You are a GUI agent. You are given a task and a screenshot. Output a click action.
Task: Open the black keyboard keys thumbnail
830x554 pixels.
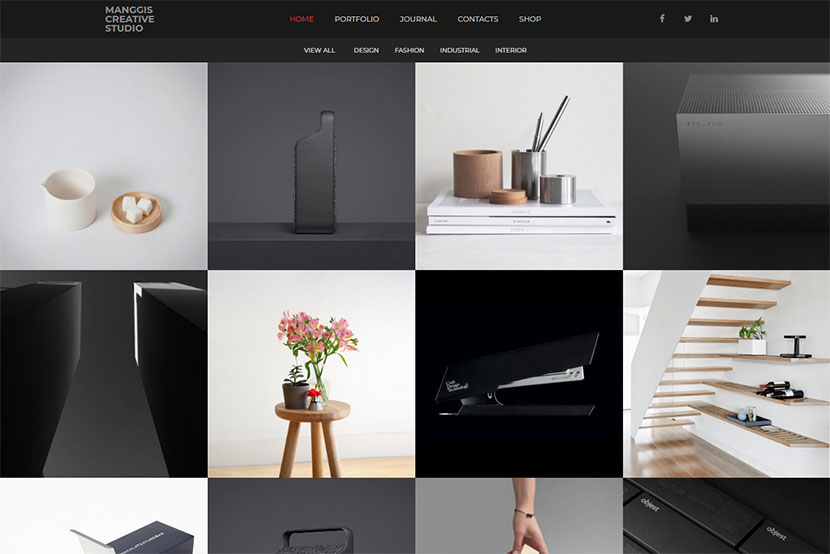pyautogui.click(x=727, y=516)
